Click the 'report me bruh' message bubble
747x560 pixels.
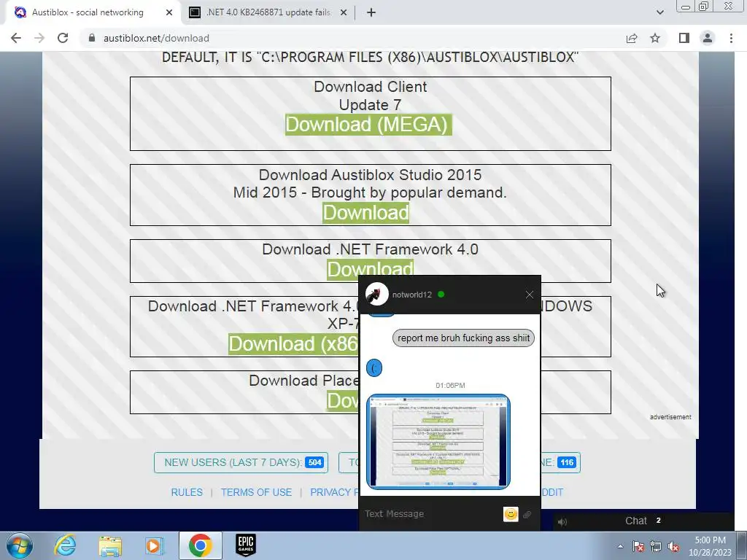point(463,338)
